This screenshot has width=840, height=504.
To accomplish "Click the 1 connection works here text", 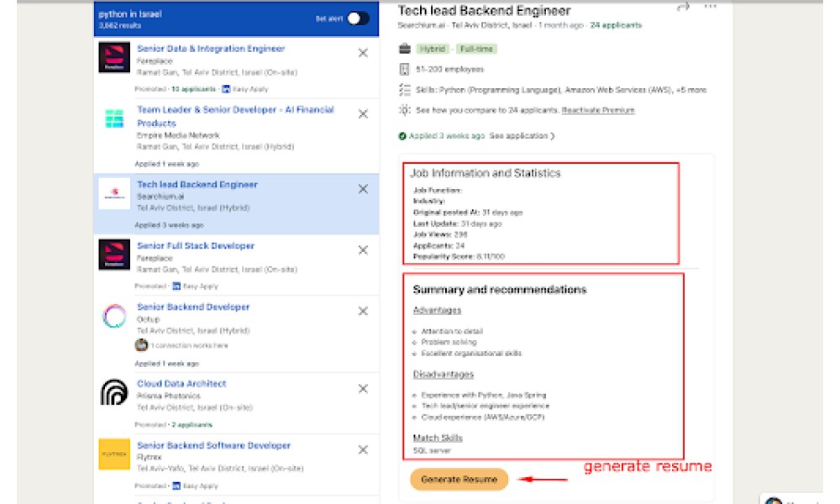I will click(x=189, y=346).
